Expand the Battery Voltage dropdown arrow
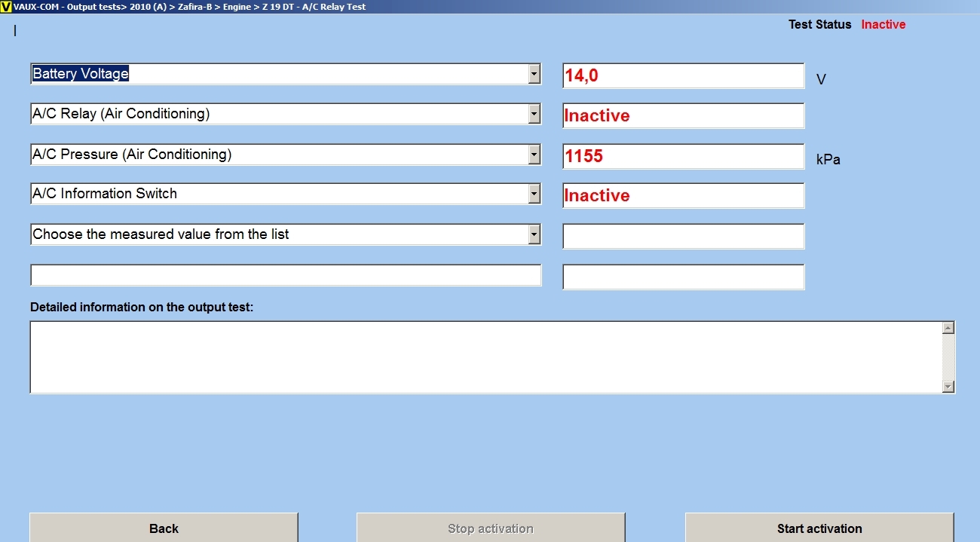Image resolution: width=980 pixels, height=542 pixels. pos(534,74)
